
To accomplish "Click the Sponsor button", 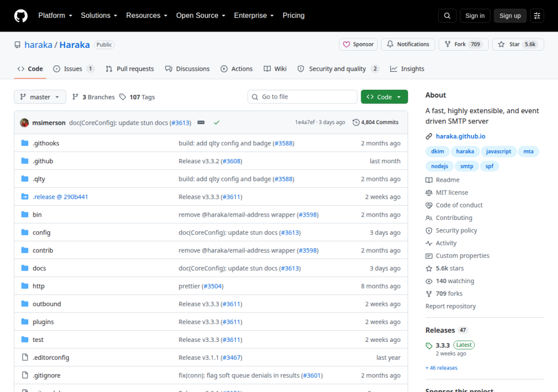I will 358,45.
